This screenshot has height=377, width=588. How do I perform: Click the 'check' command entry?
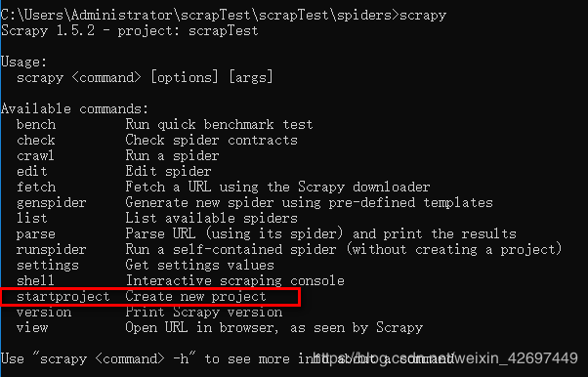click(35, 141)
